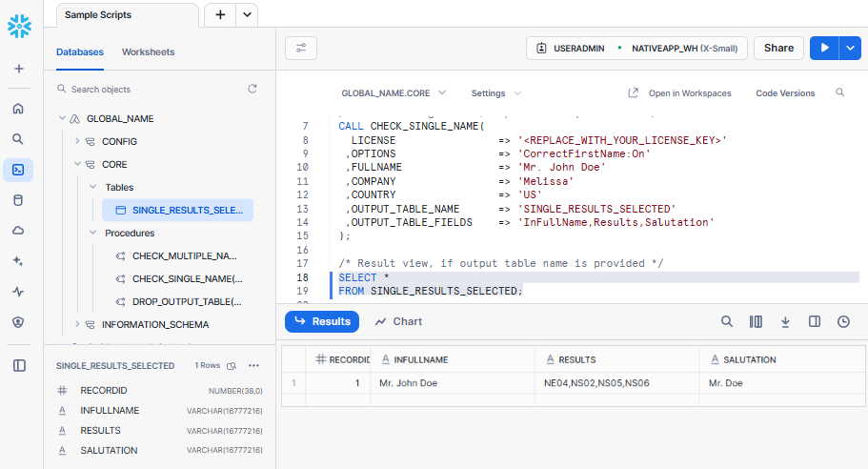Viewport: 868px width, 469px height.
Task: Open the Monitoring activity icon
Action: tap(18, 292)
